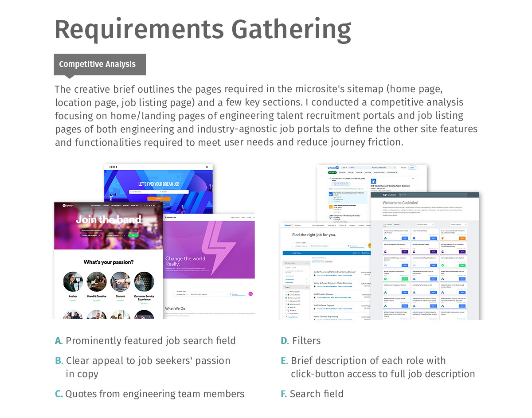532x418 pixels.
Task: Click the Competitive Analysis label tag
Action: point(100,64)
